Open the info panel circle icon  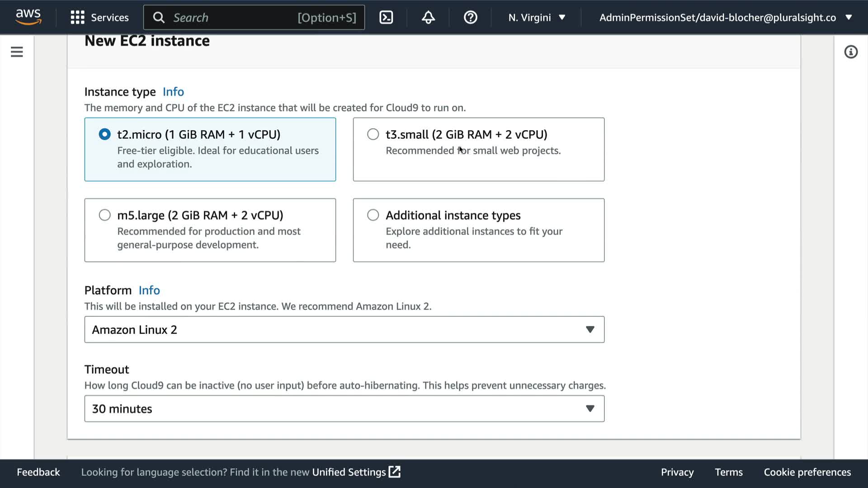click(850, 52)
